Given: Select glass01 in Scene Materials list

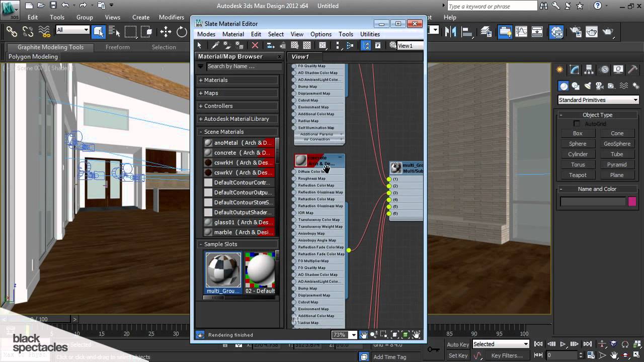Looking at the screenshot, I should point(239,222).
